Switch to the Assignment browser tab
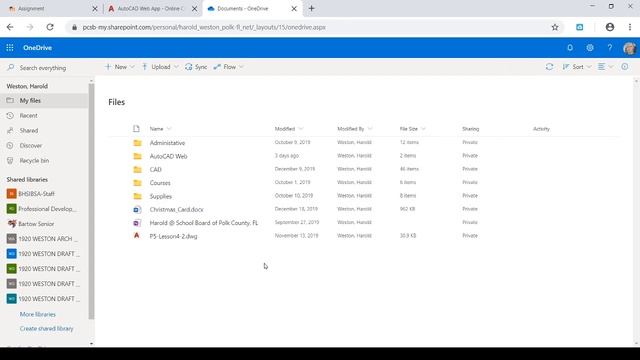This screenshot has width=640, height=360. (49, 9)
